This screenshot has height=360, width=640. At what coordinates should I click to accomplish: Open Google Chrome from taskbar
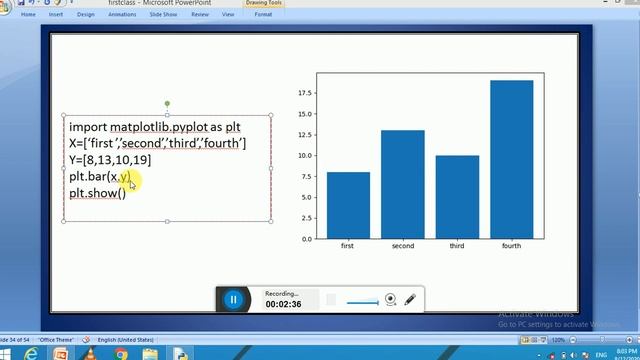(121, 353)
